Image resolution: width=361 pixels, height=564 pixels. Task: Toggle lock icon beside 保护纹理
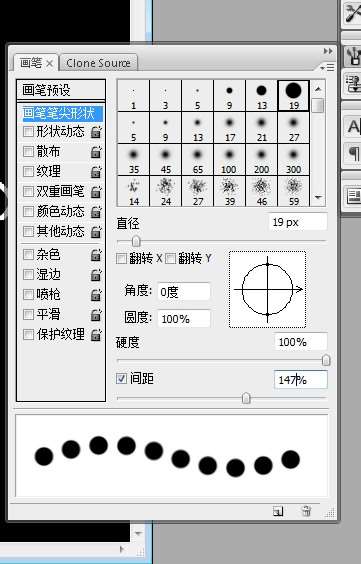(x=96, y=335)
